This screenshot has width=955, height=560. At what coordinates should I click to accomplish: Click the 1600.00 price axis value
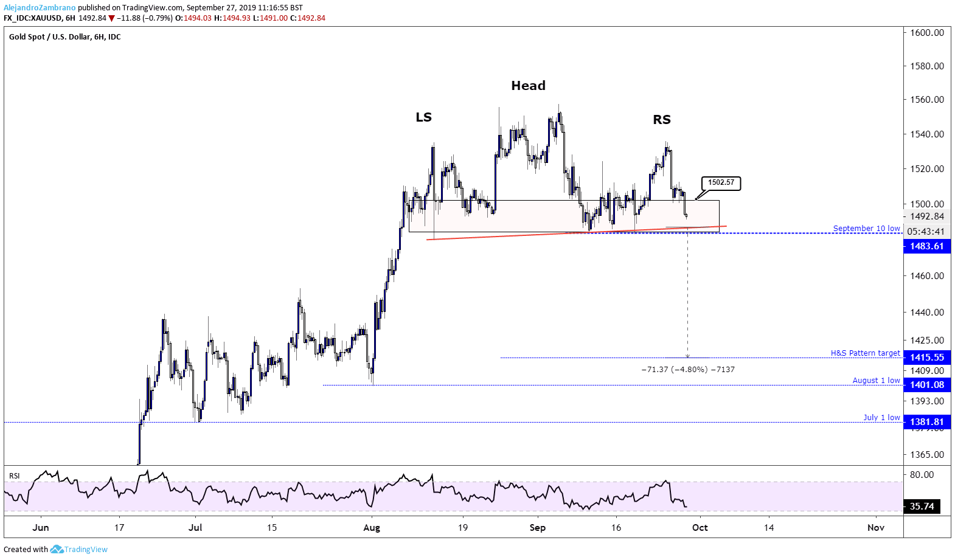[x=927, y=33]
